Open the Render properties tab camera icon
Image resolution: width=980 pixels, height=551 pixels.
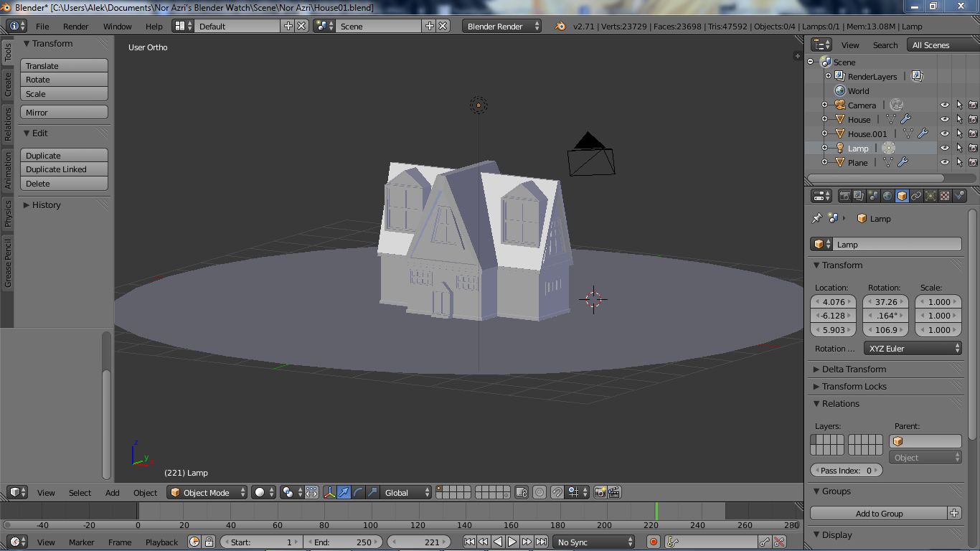845,196
